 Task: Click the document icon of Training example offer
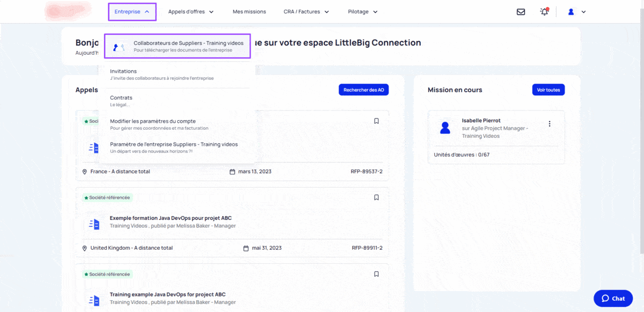click(94, 301)
